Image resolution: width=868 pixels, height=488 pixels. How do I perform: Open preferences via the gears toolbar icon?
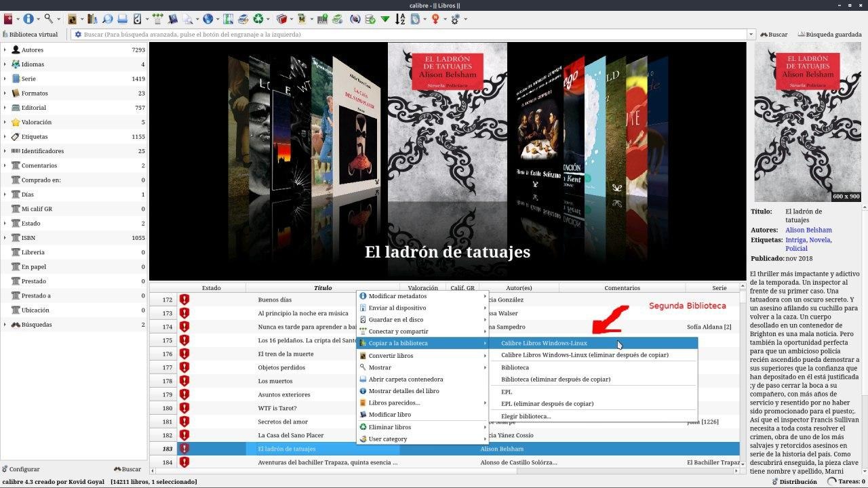(x=455, y=19)
